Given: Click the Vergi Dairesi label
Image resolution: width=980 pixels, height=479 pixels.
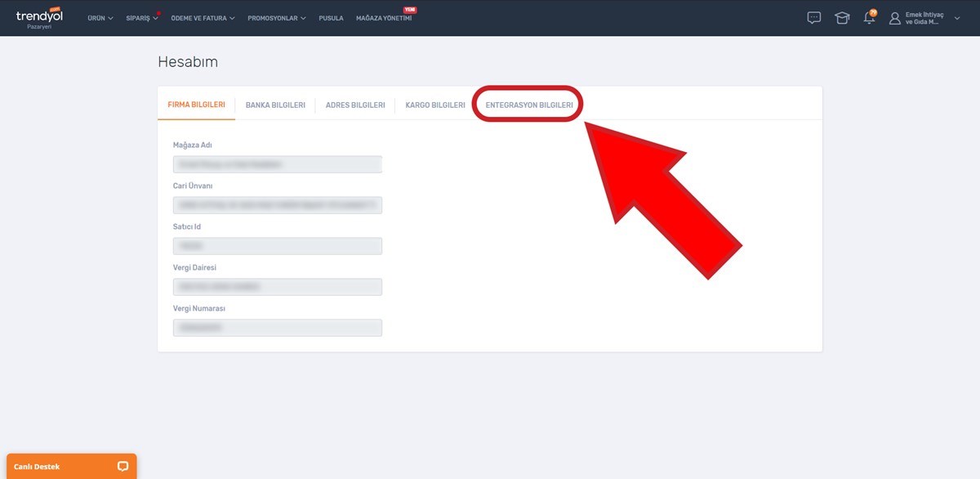Looking at the screenshot, I should point(194,267).
